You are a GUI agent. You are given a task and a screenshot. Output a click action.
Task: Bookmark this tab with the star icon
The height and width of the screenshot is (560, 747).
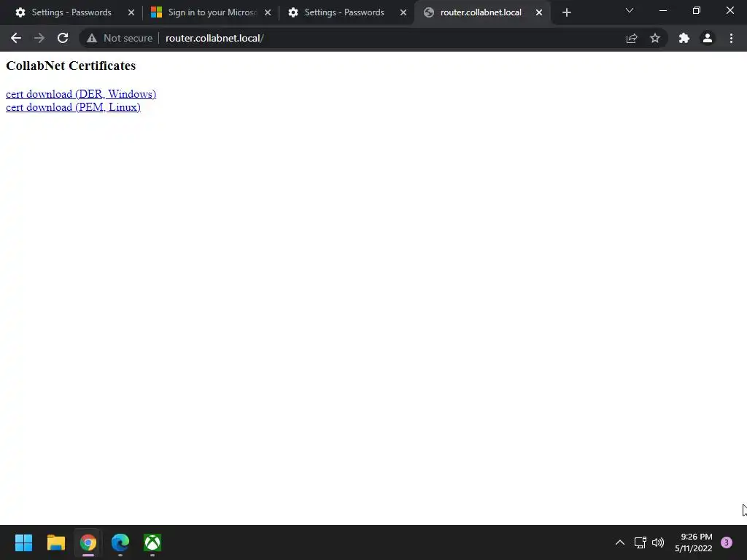[x=655, y=38]
